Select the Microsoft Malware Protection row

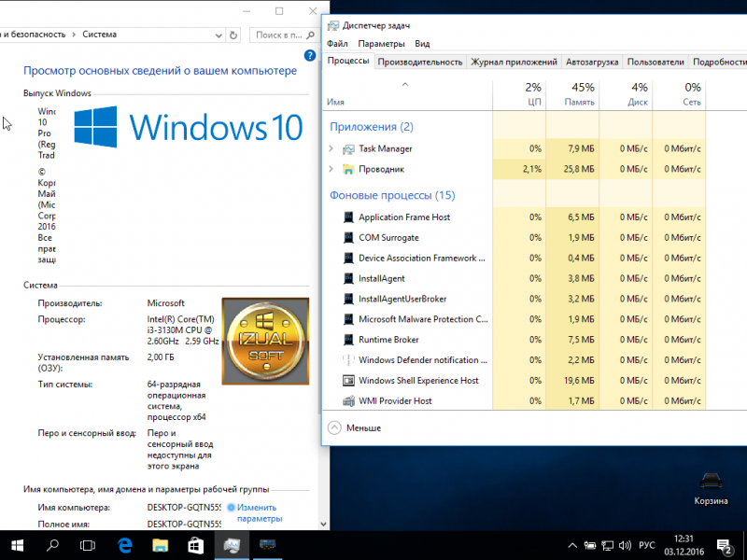pyautogui.click(x=514, y=319)
